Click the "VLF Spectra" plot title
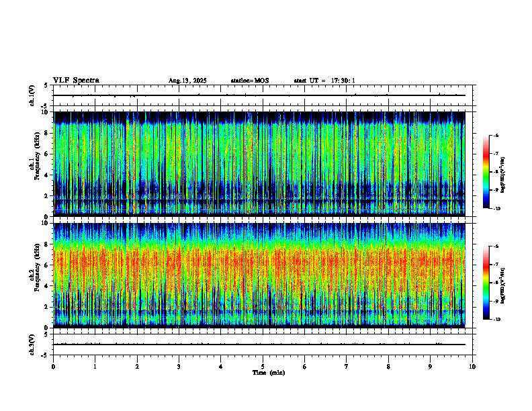The height and width of the screenshot is (411, 532). (x=76, y=81)
